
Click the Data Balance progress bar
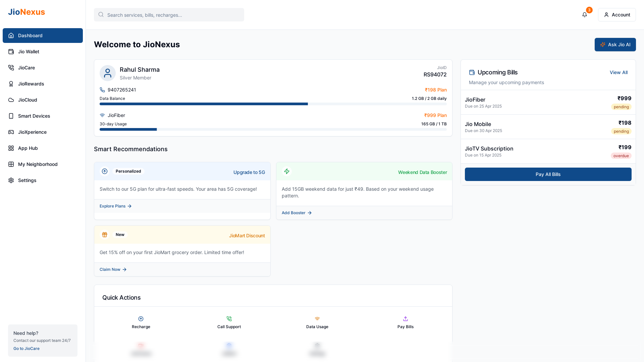(273, 104)
